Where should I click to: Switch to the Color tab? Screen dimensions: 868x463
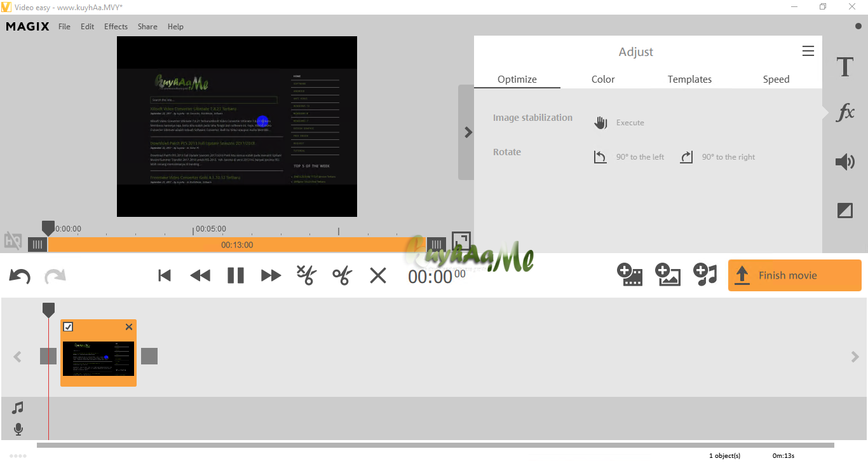603,79
